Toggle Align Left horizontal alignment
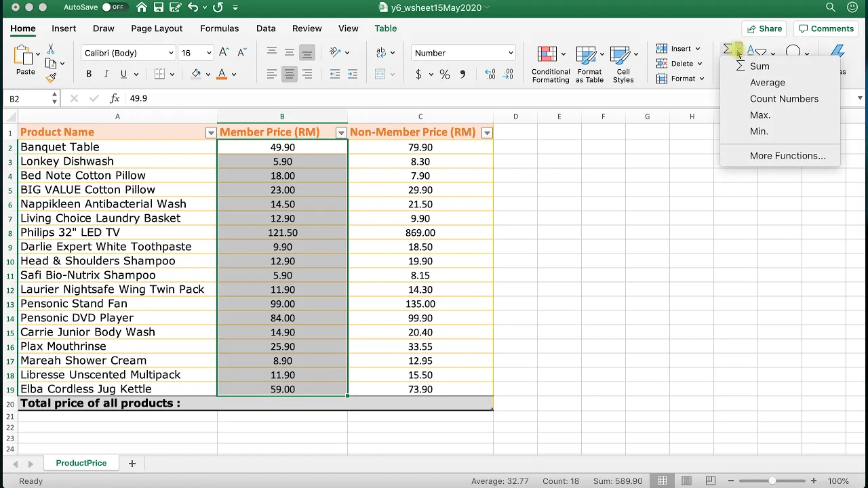Viewport: 868px width, 488px height. [x=272, y=74]
